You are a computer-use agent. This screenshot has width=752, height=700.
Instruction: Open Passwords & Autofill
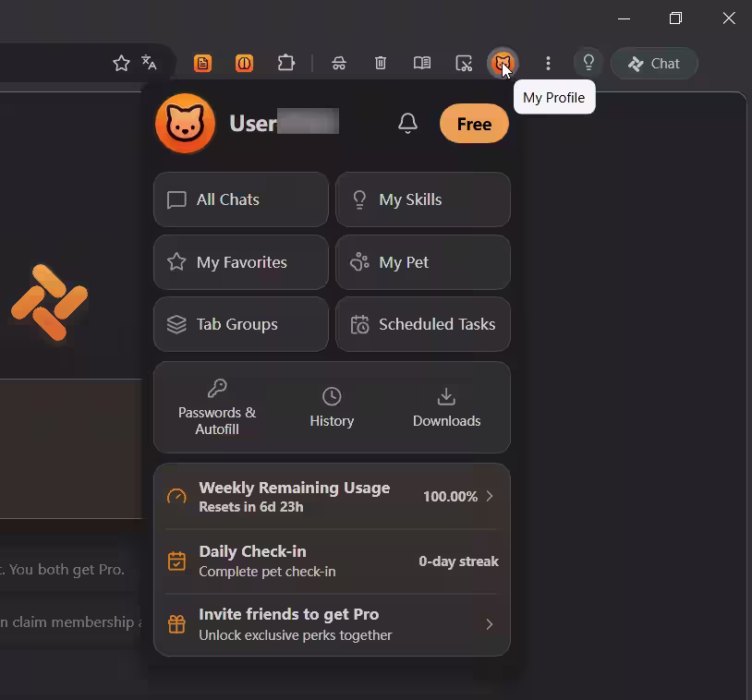click(217, 407)
